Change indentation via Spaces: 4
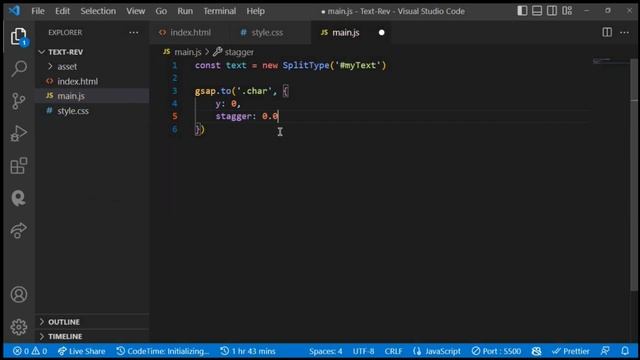This screenshot has height=360, width=640. click(325, 351)
